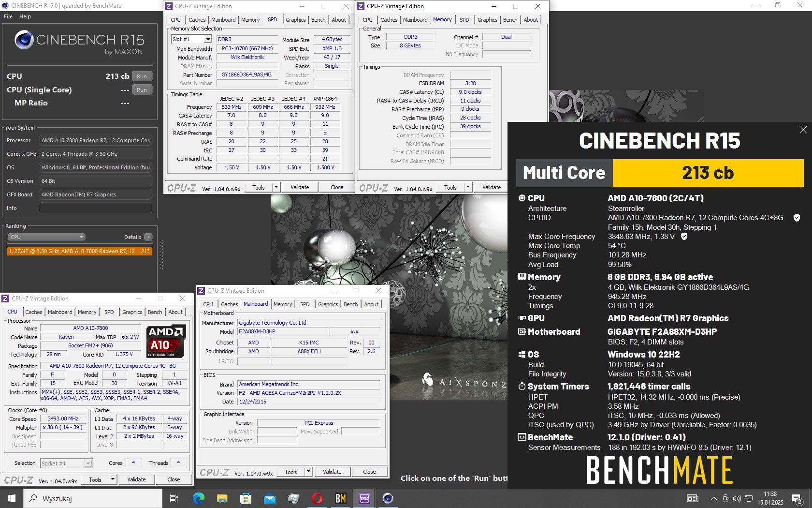The image size is (812, 508).
Task: Click the 213 cb Multi Core score
Action: (x=708, y=173)
